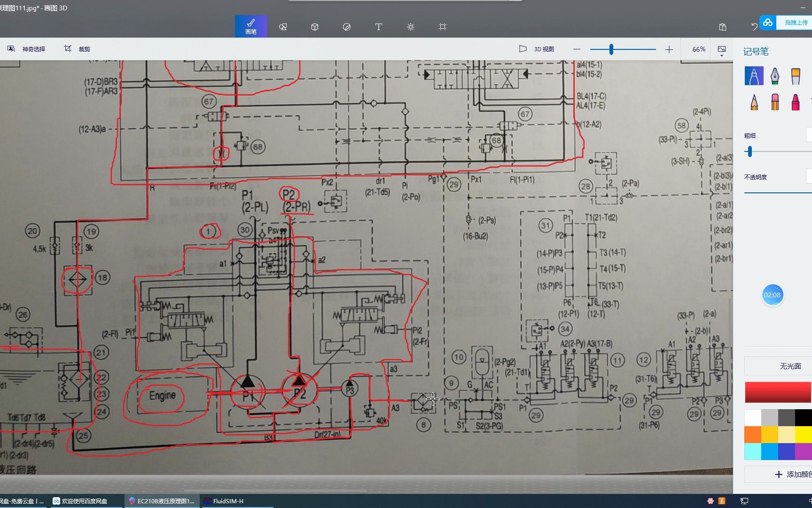Viewport: 812px width, 508px height.
Task: Adjust the zoom slider handle
Action: (x=611, y=49)
